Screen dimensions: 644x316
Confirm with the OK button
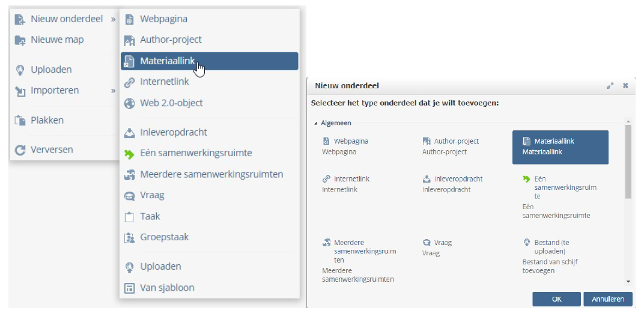[556, 299]
